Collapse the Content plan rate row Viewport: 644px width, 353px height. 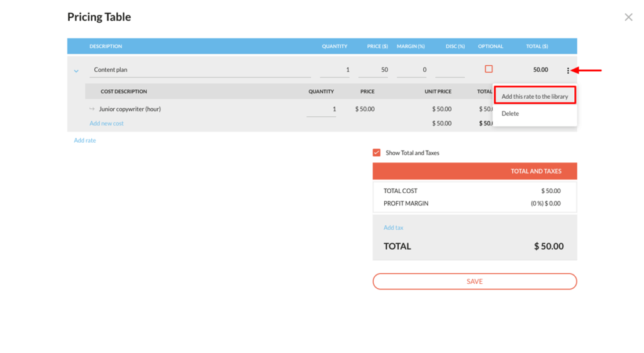coord(76,70)
